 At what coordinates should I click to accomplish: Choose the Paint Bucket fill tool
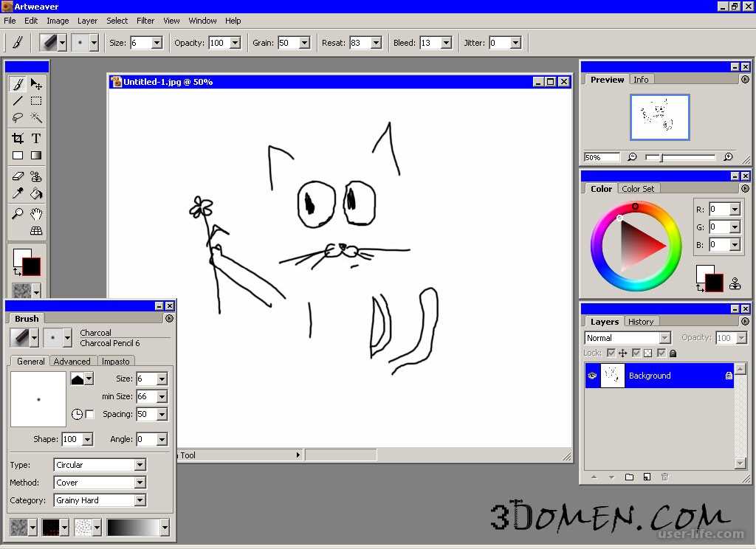(x=35, y=194)
